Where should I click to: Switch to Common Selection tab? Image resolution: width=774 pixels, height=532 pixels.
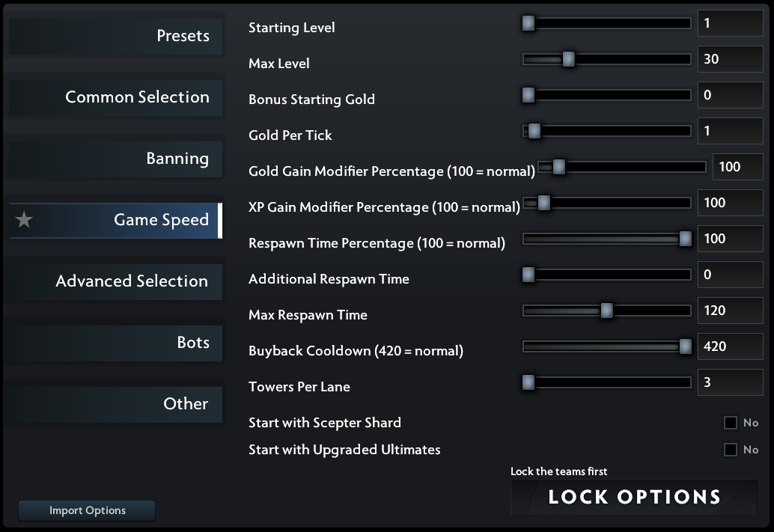coord(115,98)
